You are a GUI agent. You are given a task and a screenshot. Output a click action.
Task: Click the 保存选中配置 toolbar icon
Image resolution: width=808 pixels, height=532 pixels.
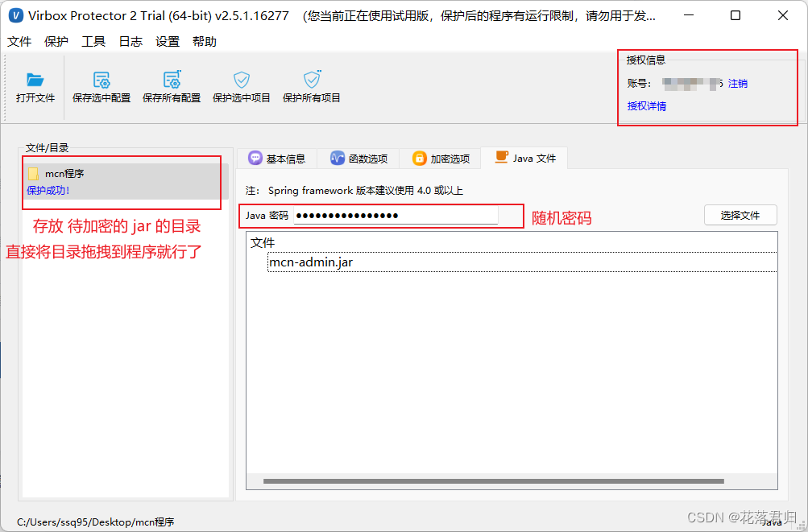(x=100, y=80)
